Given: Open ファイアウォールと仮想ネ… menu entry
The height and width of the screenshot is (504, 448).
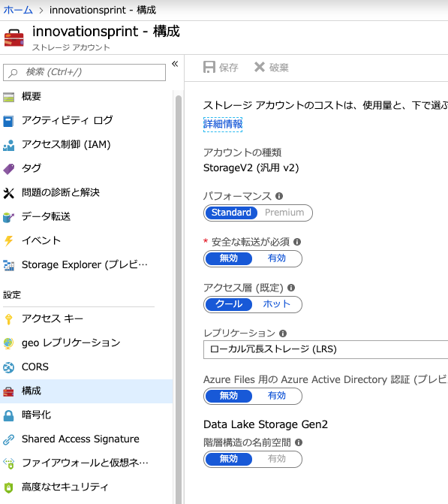Looking at the screenshot, I should 86,463.
